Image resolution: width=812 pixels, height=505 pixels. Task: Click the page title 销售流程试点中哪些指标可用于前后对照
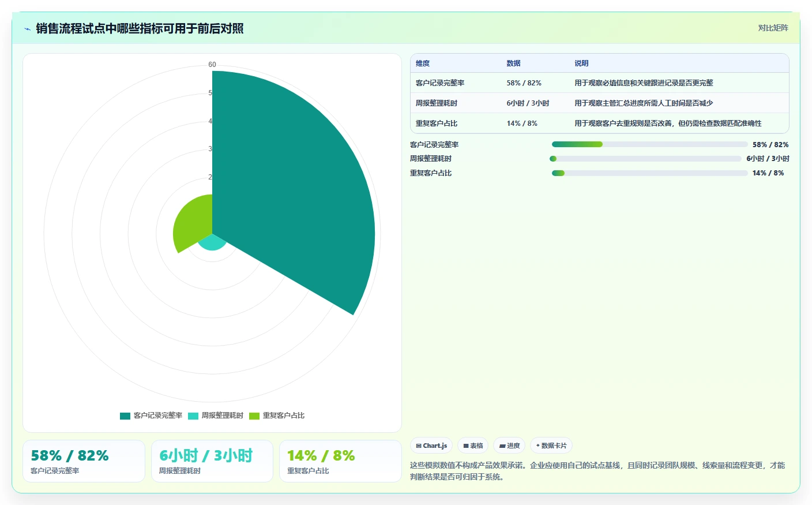(x=140, y=28)
